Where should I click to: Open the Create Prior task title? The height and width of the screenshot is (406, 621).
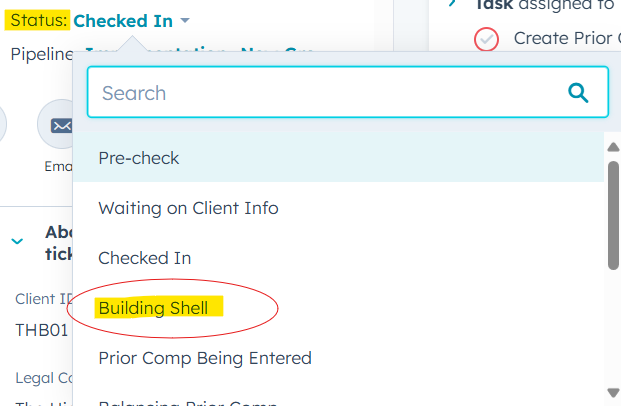click(566, 38)
